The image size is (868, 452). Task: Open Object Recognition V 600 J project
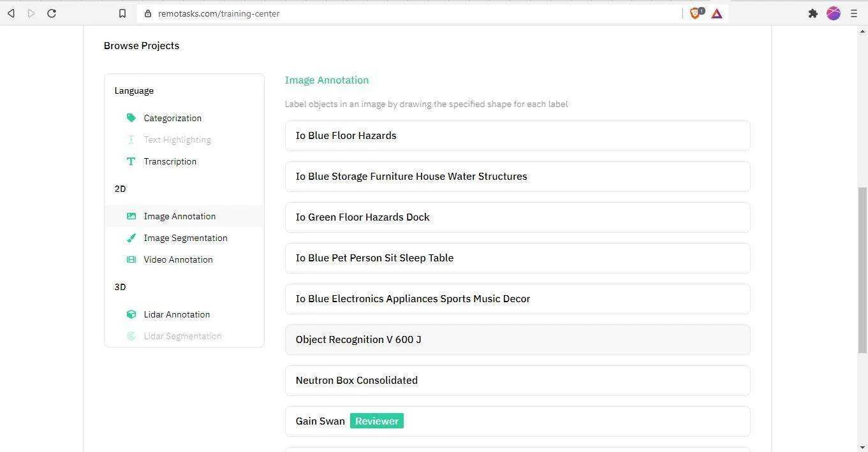click(x=517, y=340)
